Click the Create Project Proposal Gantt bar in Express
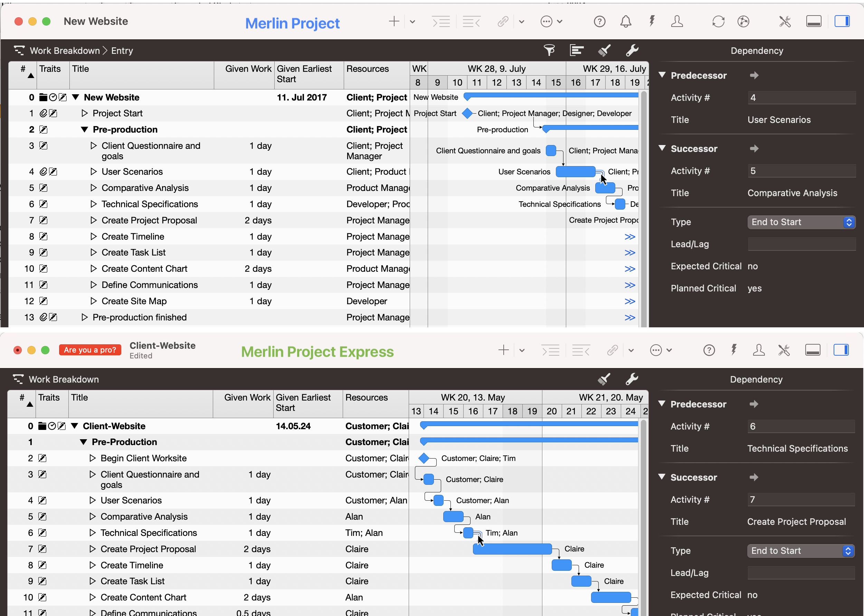The height and width of the screenshot is (616, 864). point(512,549)
